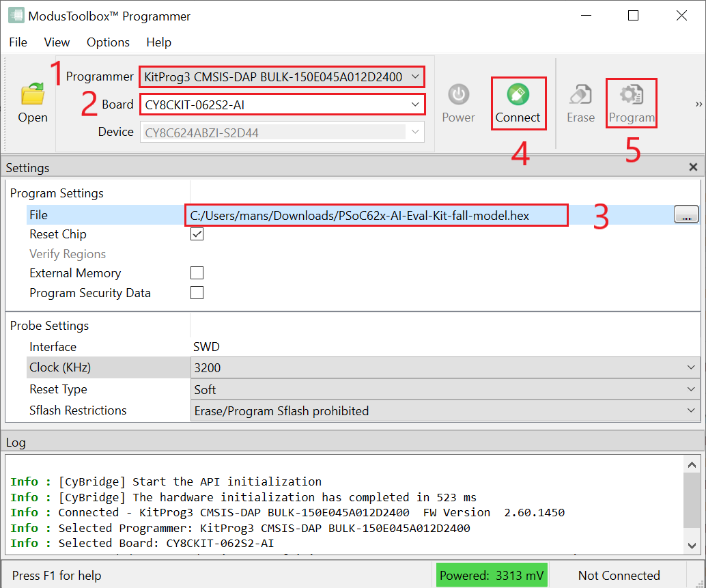The height and width of the screenshot is (588, 706).
Task: Click the 'Selected Board: CY8CKIT-062S2-AI' log line
Action: pos(142,544)
